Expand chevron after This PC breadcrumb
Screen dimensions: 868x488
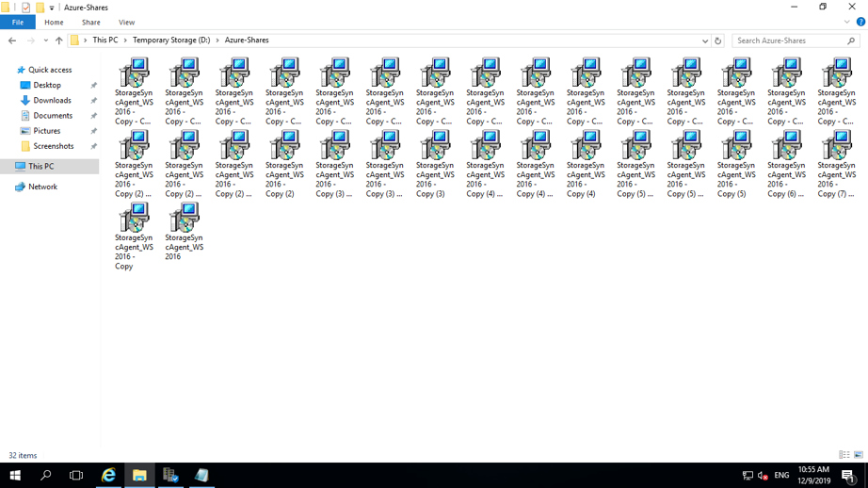tap(125, 41)
